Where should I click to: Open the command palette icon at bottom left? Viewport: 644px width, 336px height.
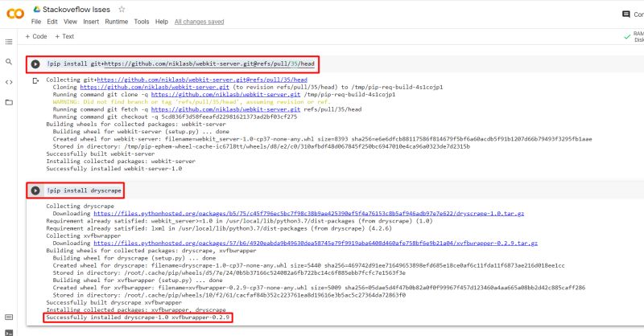click(x=9, y=318)
